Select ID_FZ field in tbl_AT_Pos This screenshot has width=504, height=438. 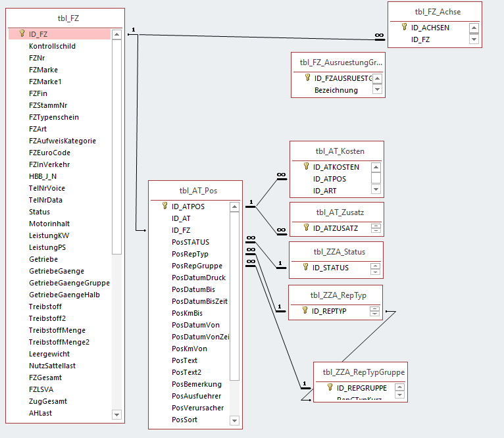(181, 230)
